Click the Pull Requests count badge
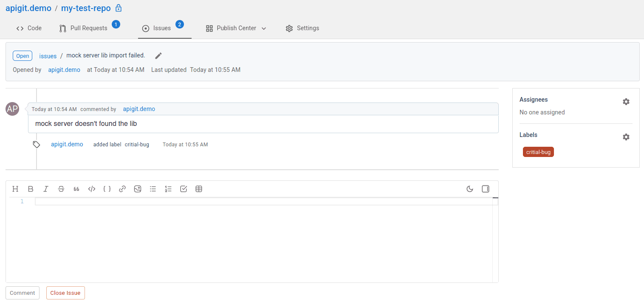The height and width of the screenshot is (305, 644). (116, 24)
